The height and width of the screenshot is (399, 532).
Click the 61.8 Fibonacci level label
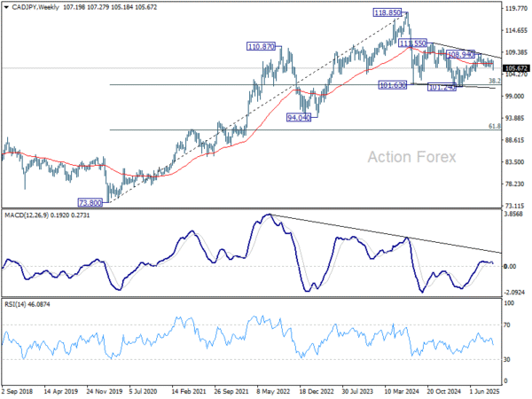(496, 126)
